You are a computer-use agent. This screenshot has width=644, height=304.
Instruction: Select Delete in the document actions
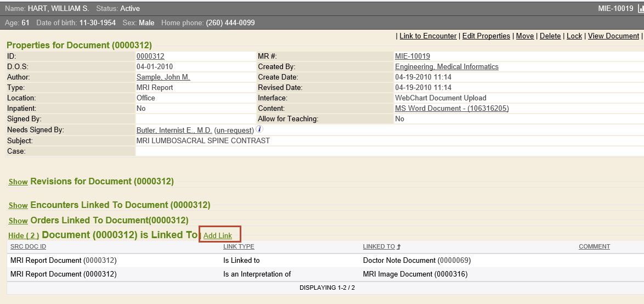[550, 36]
